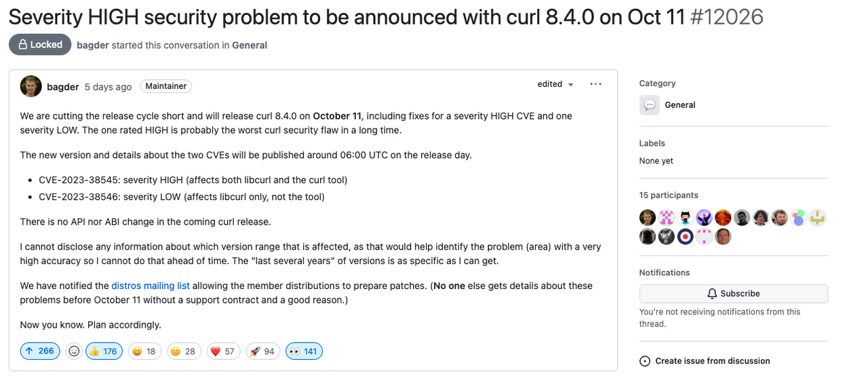Click the Create issue from discussion icon
Image resolution: width=868 pixels, height=378 pixels.
645,361
